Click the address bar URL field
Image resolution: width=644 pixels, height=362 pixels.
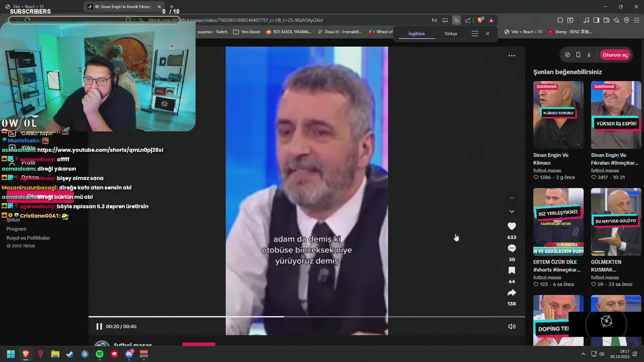[235, 20]
